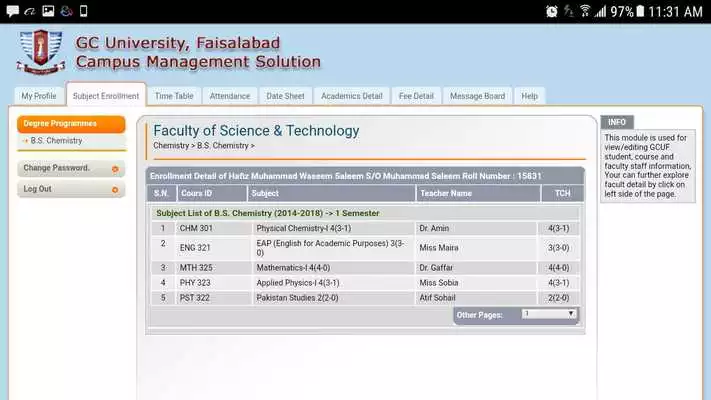Select course ID PST 322

coord(195,298)
